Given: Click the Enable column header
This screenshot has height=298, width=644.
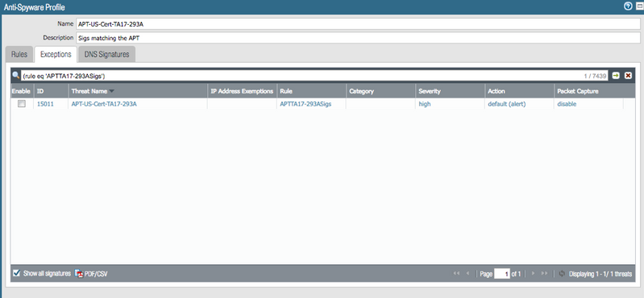Looking at the screenshot, I should pos(21,91).
